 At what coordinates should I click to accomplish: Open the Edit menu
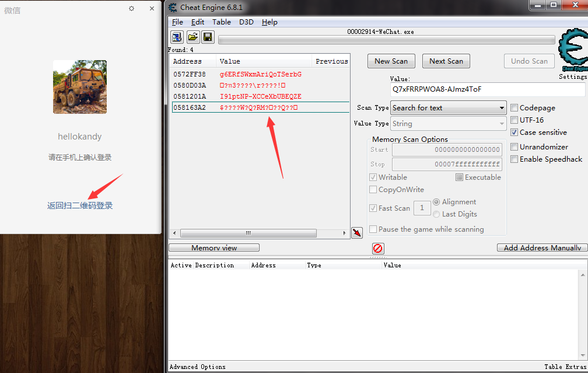[x=198, y=22]
